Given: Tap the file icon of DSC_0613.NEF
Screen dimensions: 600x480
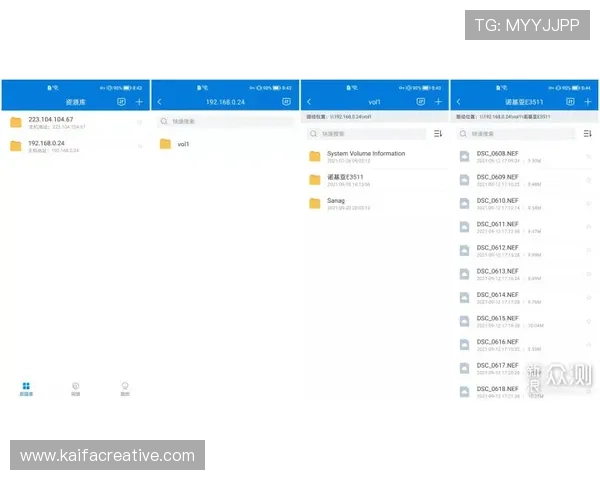Looking at the screenshot, I should click(465, 274).
